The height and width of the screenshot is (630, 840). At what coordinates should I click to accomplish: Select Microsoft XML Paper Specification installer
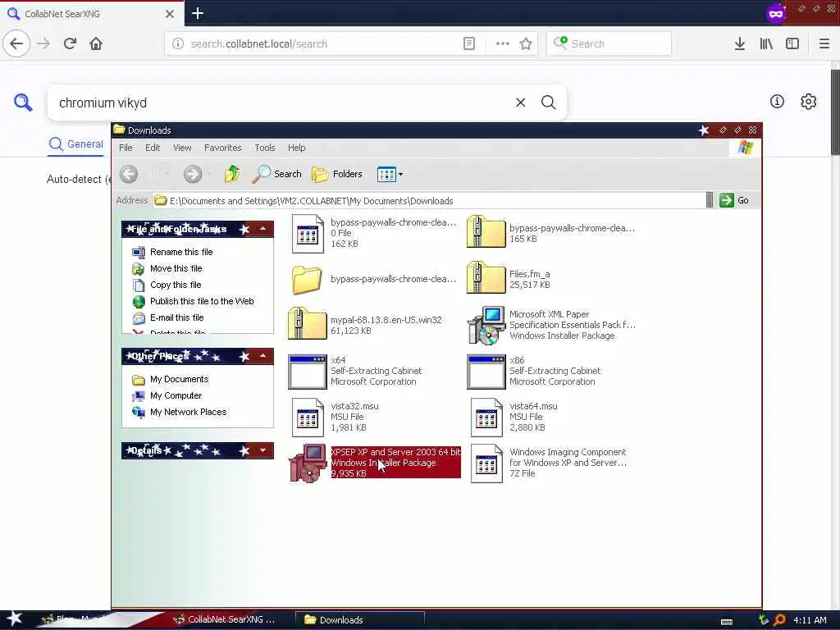tap(486, 325)
